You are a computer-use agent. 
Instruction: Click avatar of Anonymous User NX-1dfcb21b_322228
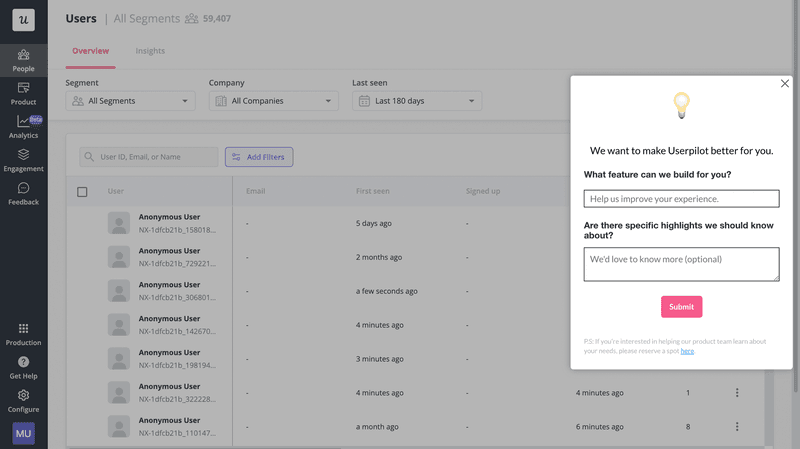[x=119, y=393]
